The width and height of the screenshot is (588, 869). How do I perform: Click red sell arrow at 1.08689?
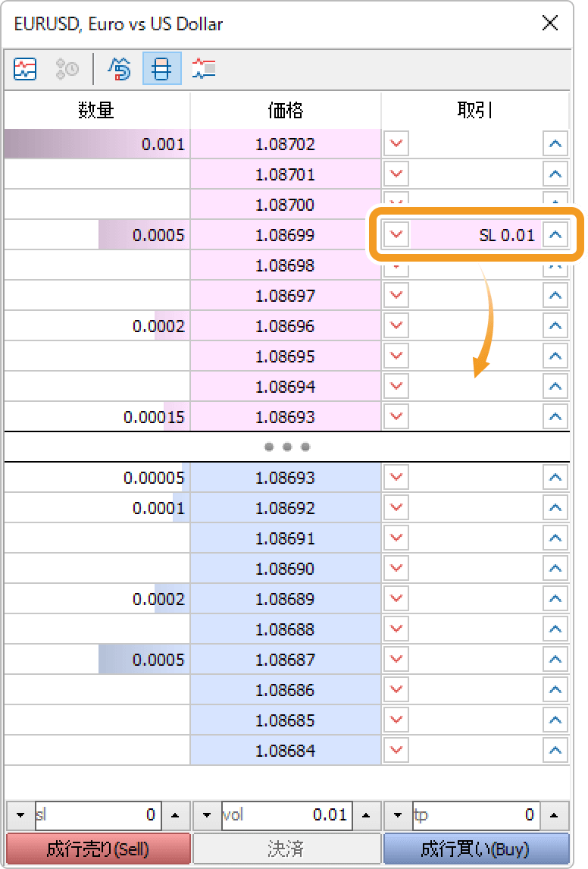pos(396,599)
